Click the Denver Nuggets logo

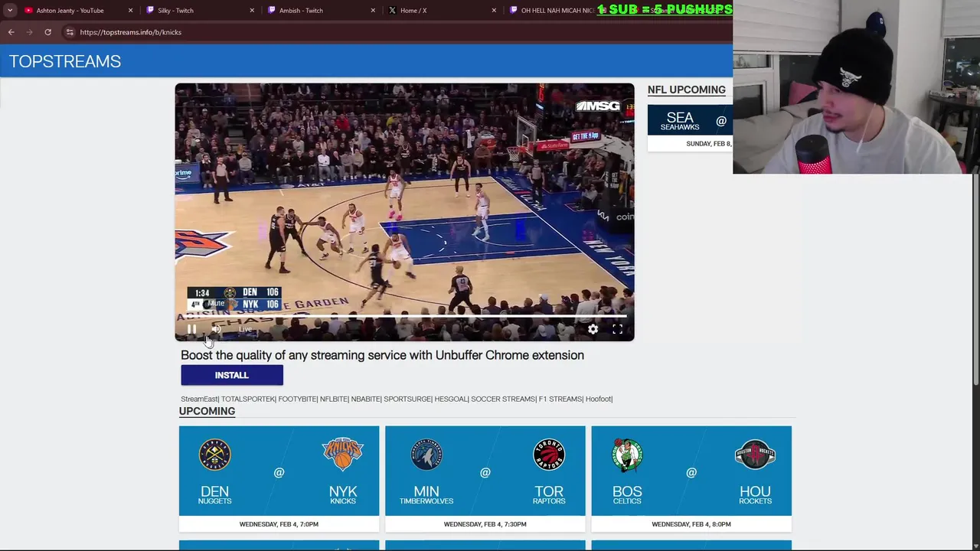click(x=214, y=455)
